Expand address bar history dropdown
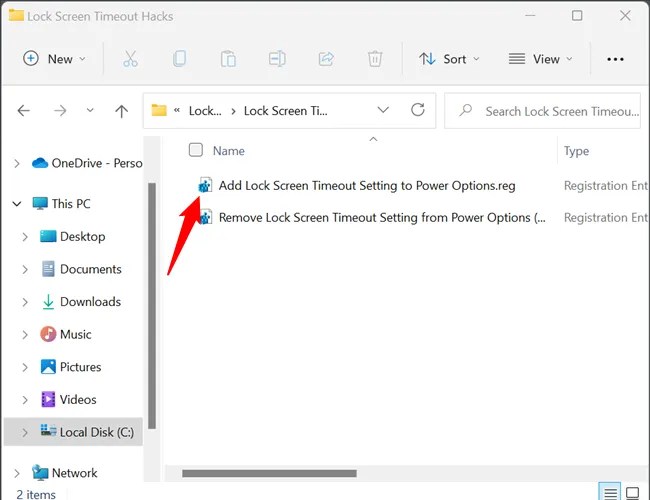 click(383, 110)
